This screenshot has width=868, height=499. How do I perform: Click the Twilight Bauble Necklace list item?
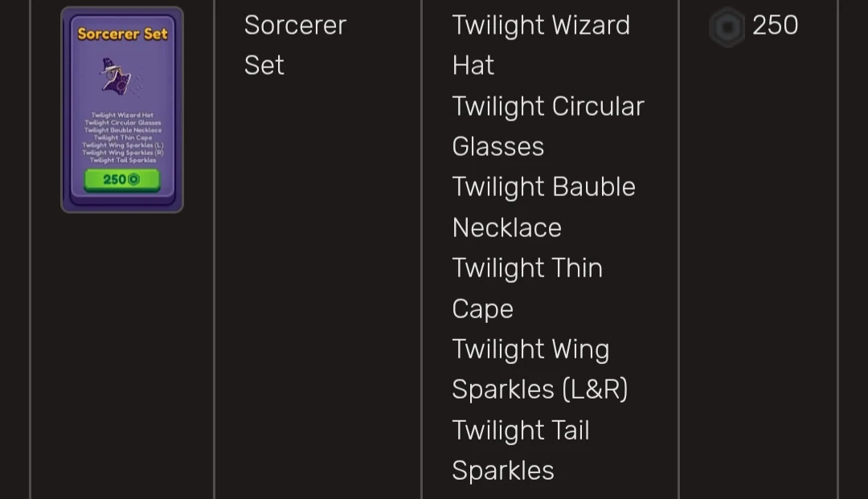pos(543,207)
